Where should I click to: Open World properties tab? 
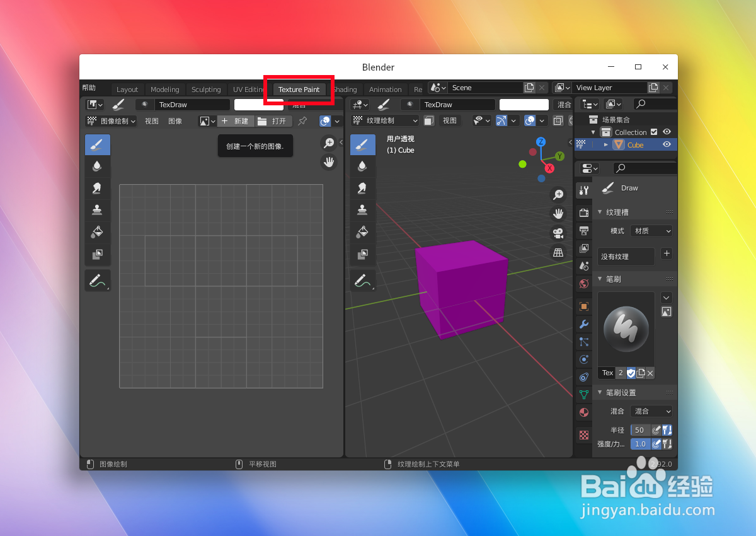[x=584, y=283]
